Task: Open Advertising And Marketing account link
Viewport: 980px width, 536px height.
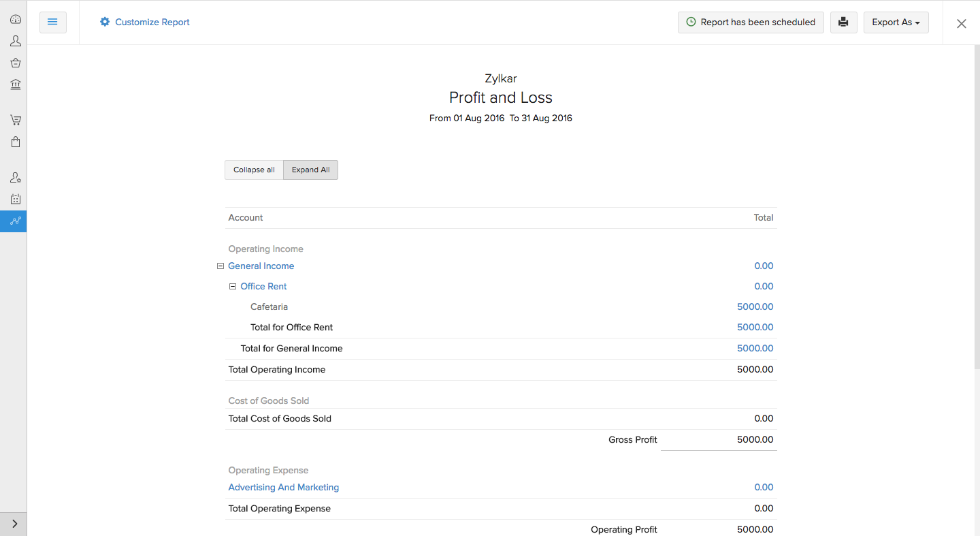Action: click(283, 488)
